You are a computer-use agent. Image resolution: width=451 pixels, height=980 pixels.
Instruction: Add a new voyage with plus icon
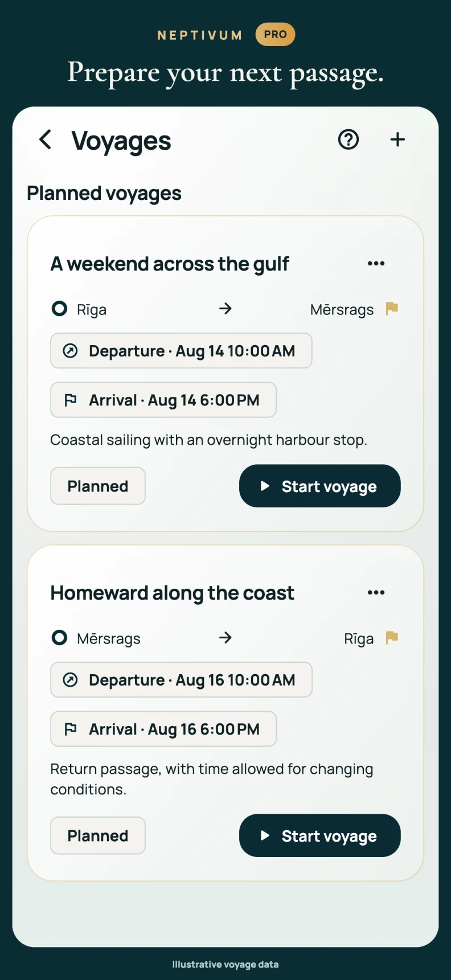pos(397,140)
